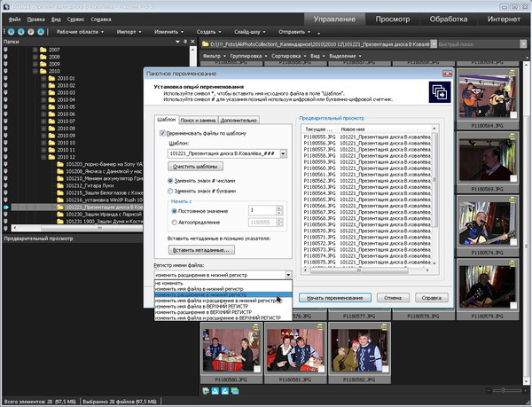The image size is (532, 407).
Task: Click the JPG badge on P1180564 thumbnail
Action: click(x=512, y=73)
